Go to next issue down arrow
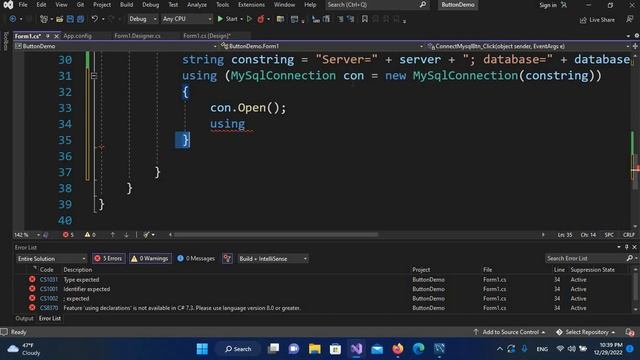 [x=126, y=235]
